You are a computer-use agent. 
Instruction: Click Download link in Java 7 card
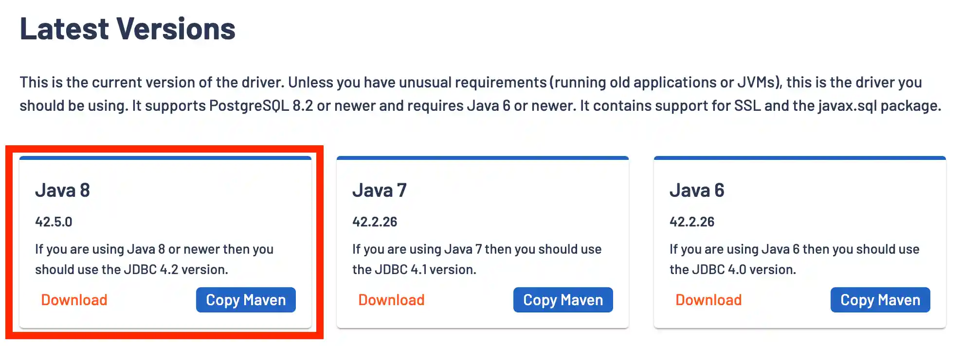tap(391, 300)
